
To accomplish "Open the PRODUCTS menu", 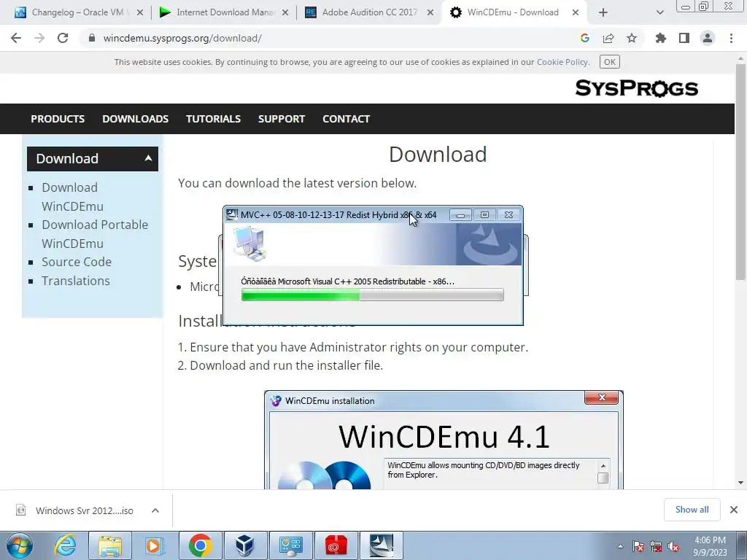I will (58, 119).
